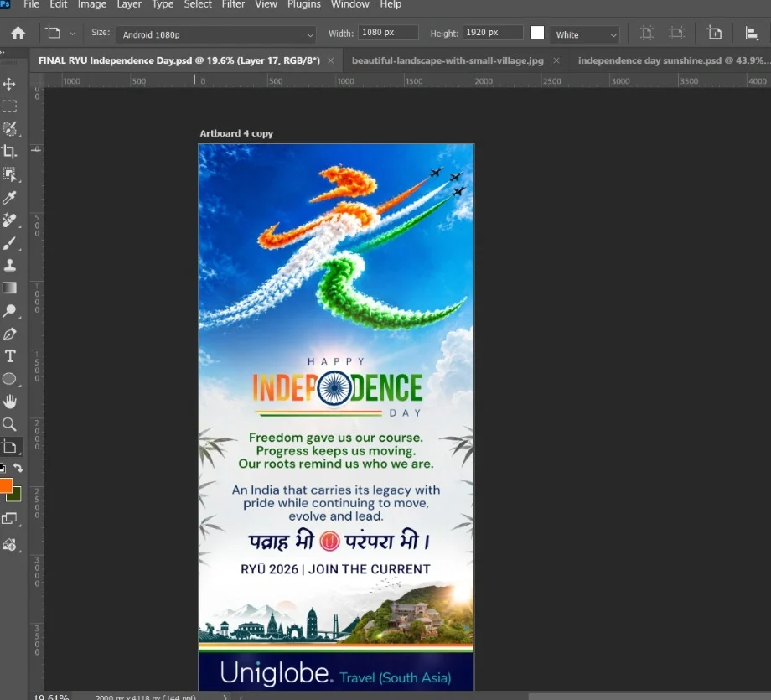Open the View menu

click(266, 4)
